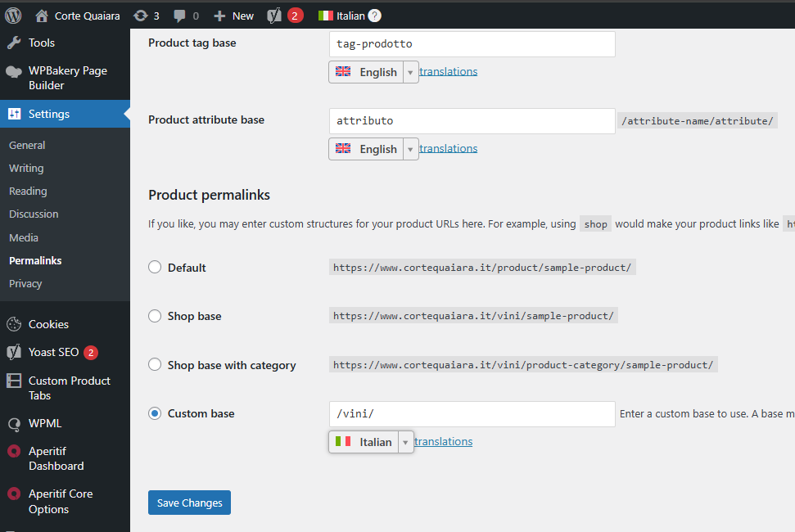Screen dimensions: 795x532
Task: Choose Shop base with category option
Action: pos(155,365)
